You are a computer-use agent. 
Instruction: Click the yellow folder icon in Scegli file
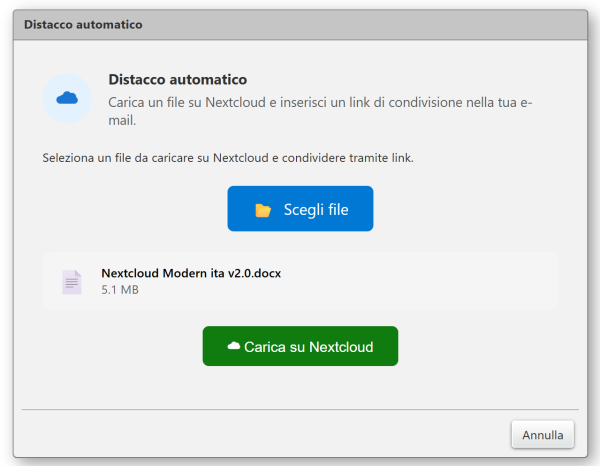[x=263, y=210]
